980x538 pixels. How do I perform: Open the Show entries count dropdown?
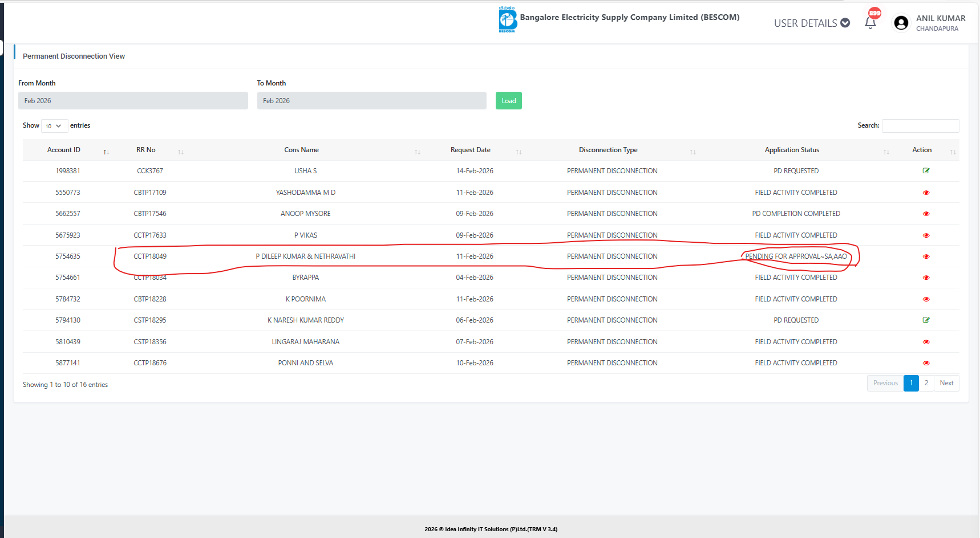54,126
